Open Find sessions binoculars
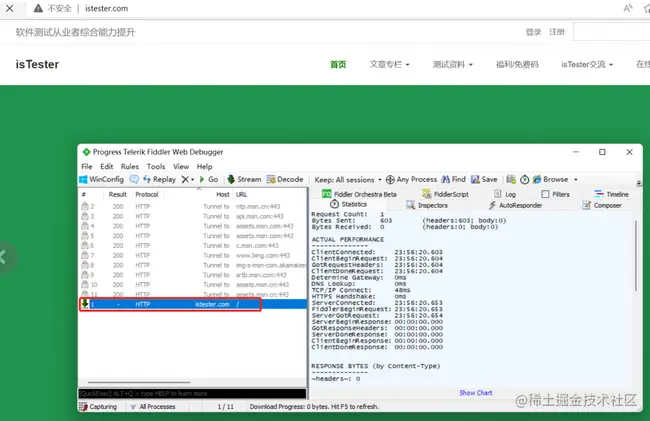Viewport: 650px width, 421px height. click(x=454, y=179)
